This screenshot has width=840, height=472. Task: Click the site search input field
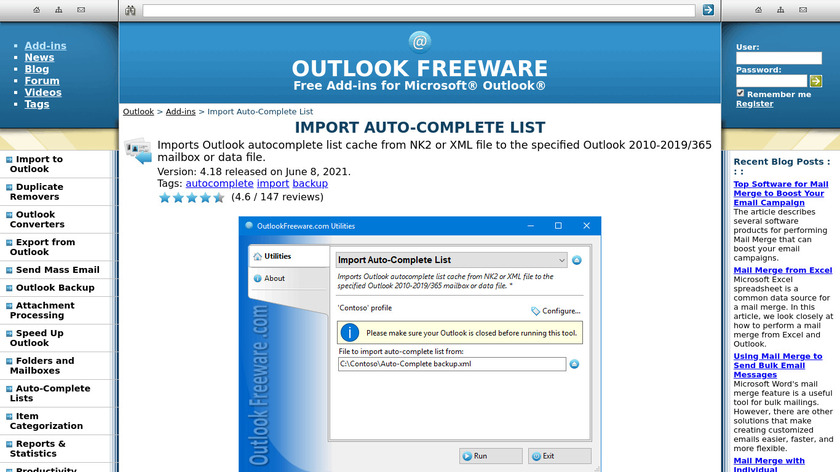pyautogui.click(x=418, y=10)
